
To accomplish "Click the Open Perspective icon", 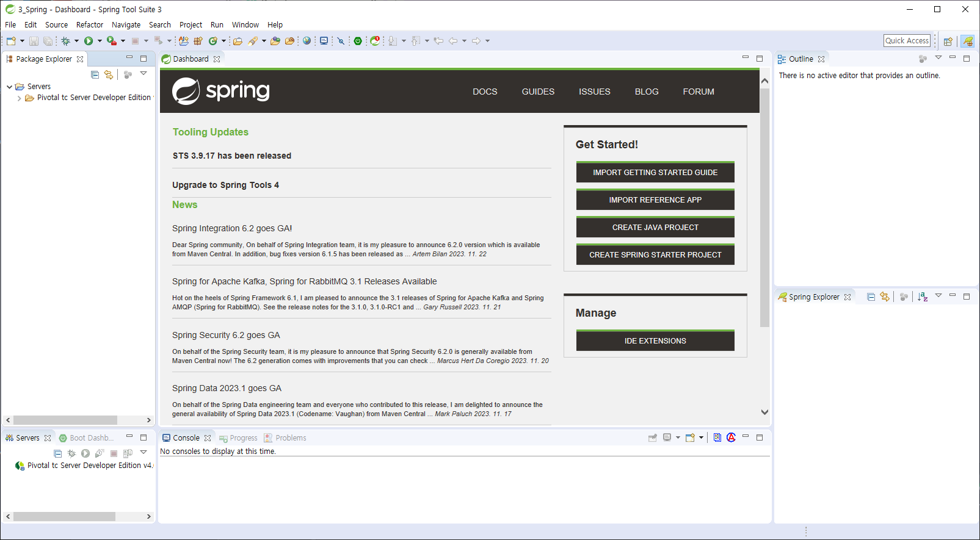I will [x=948, y=41].
